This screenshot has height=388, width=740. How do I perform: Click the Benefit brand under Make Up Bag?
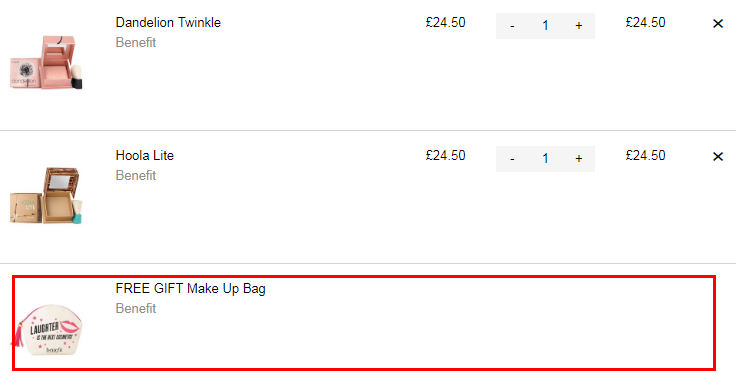click(136, 309)
